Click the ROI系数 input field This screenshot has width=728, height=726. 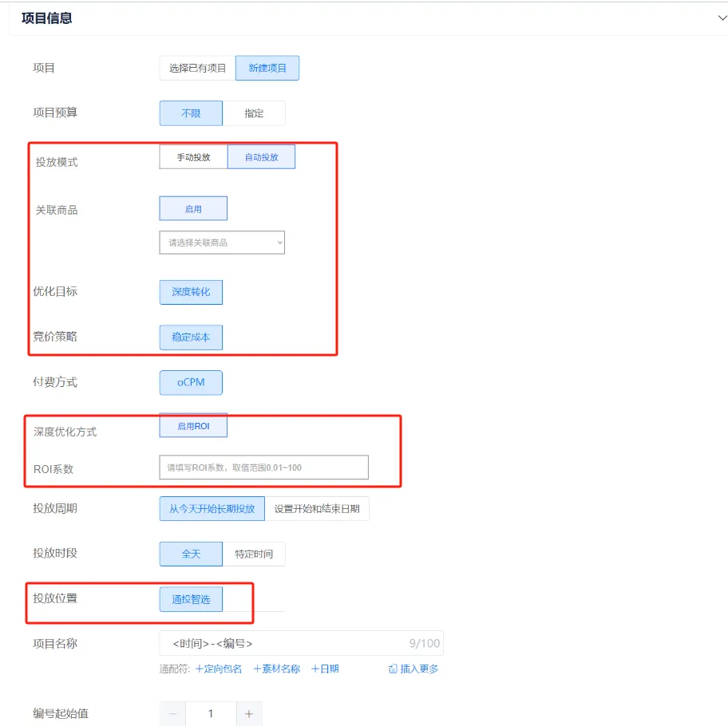tap(263, 468)
